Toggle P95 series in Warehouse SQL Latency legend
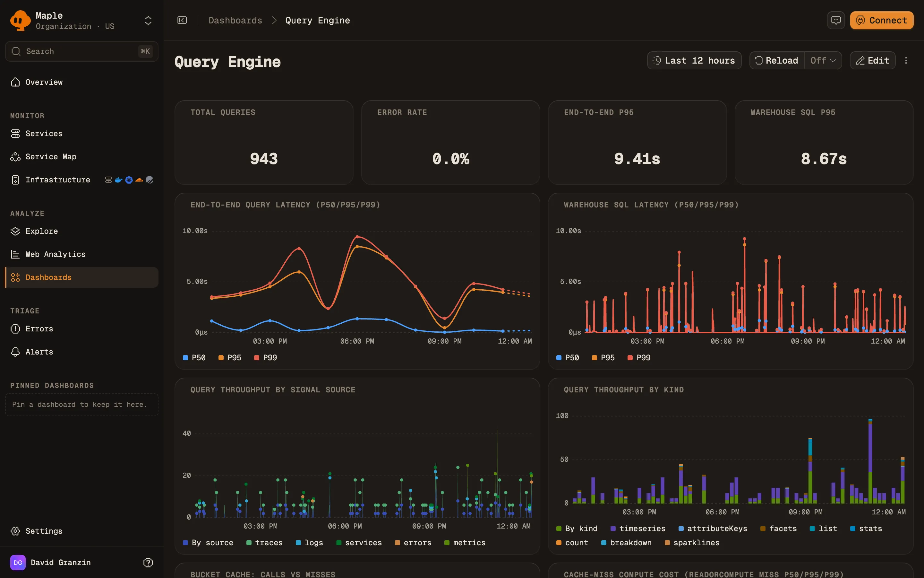This screenshot has width=924, height=578. [x=603, y=358]
